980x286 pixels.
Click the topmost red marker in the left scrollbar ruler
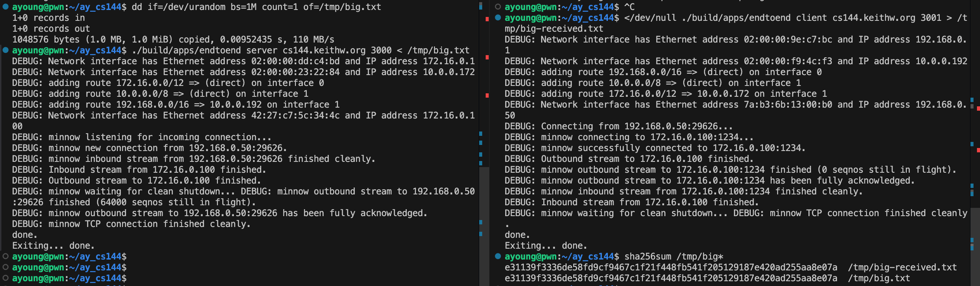(487, 19)
